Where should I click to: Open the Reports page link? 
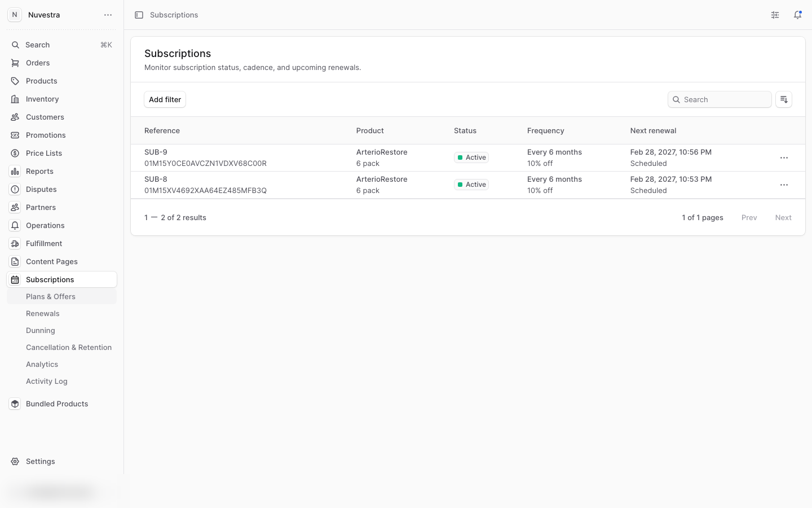point(61,171)
